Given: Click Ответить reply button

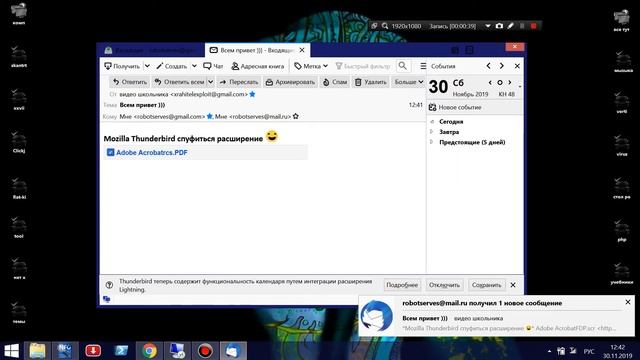Looking at the screenshot, I should [130, 82].
